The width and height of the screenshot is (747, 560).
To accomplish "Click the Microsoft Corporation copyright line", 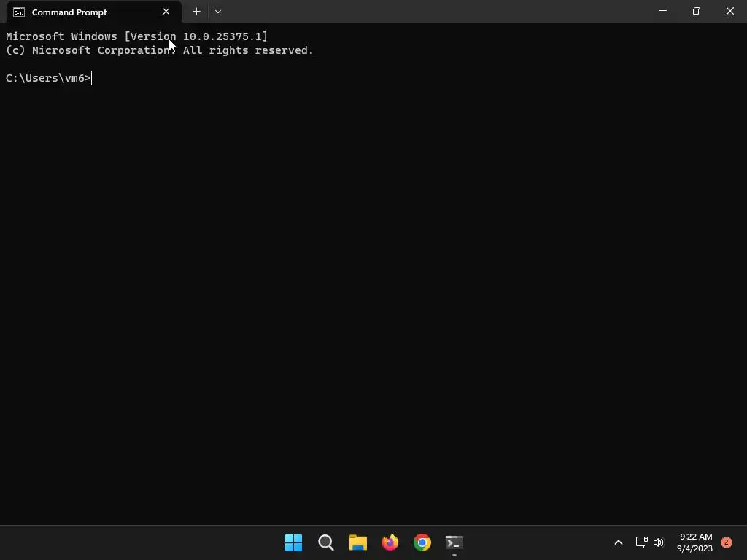I will pos(160,50).
